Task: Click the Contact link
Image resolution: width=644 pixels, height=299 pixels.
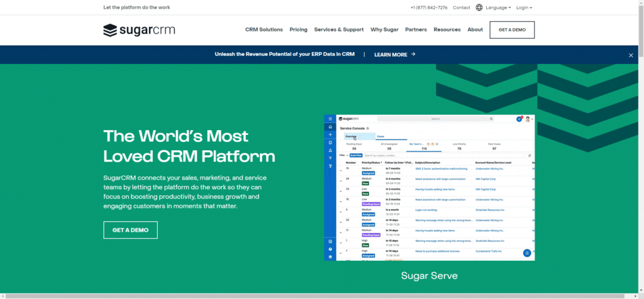Action: coord(461,8)
